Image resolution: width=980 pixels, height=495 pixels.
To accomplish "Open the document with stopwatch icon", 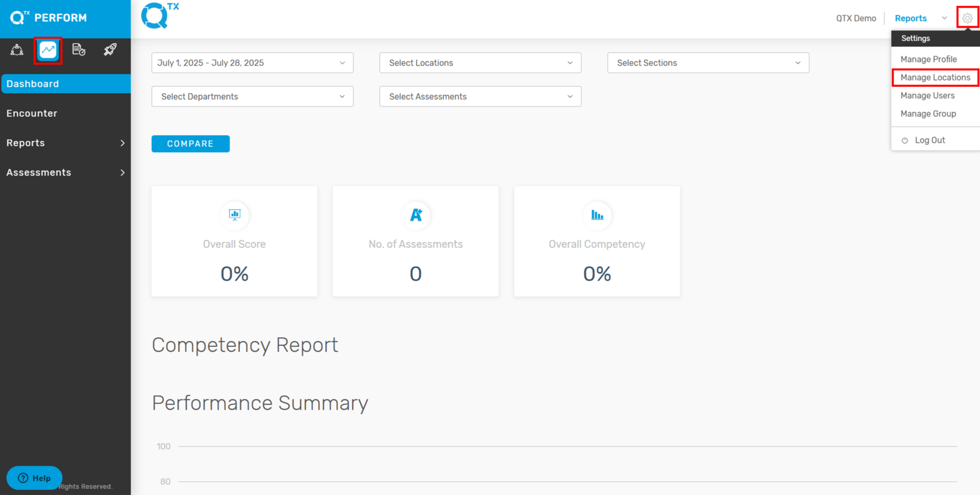I will (x=79, y=49).
